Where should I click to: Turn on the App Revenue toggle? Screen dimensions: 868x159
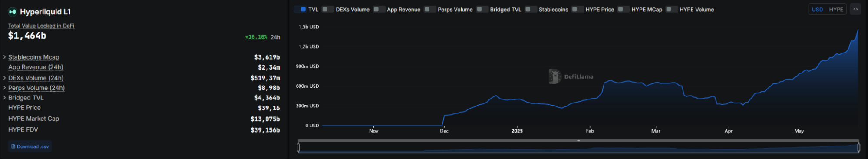(x=379, y=9)
